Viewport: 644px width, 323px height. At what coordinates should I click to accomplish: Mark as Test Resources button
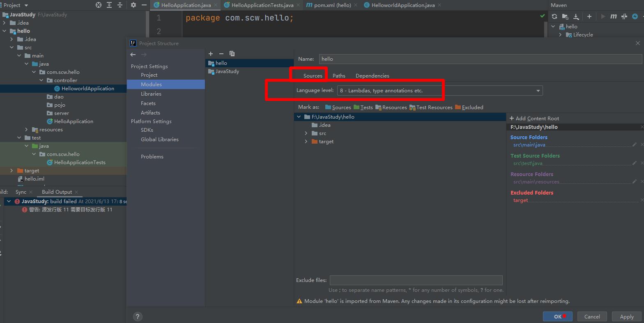[x=431, y=108]
